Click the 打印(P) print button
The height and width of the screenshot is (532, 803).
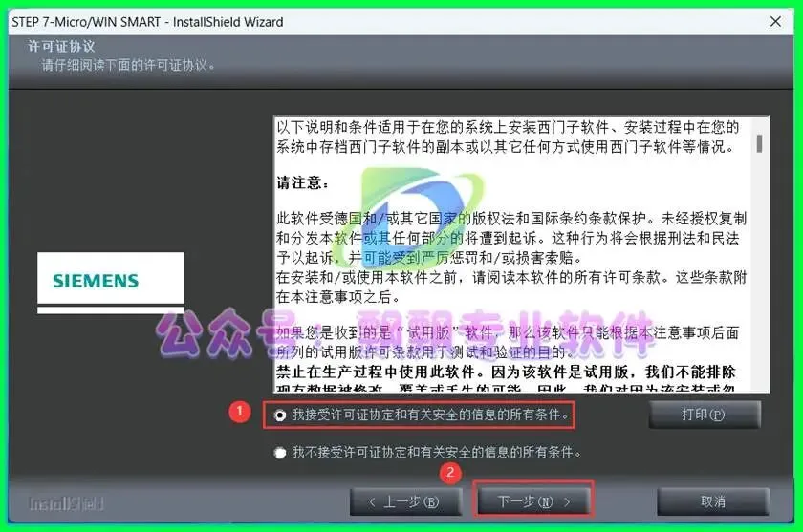(x=705, y=415)
